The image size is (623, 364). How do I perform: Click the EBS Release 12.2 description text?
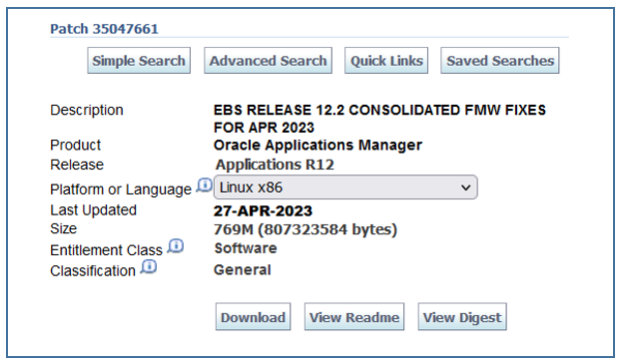pos(379,119)
